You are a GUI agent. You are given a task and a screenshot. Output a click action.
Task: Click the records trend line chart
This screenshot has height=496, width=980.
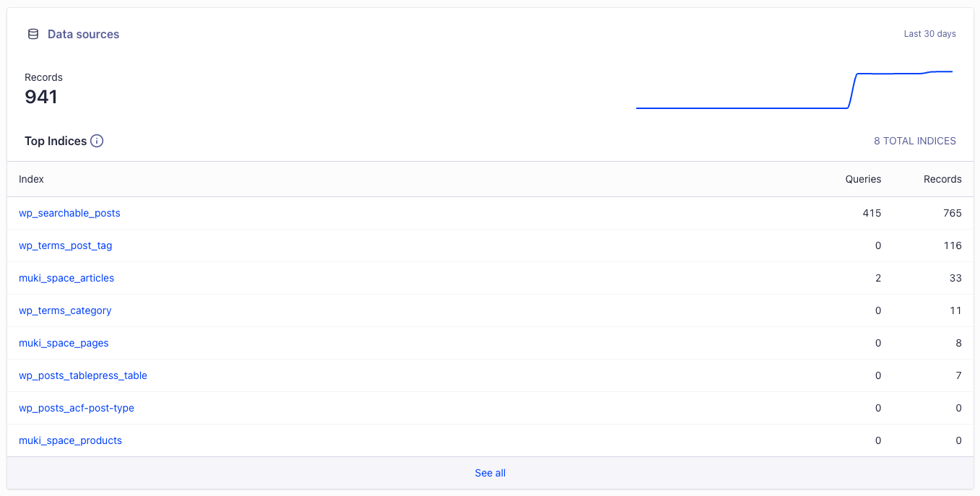click(794, 90)
